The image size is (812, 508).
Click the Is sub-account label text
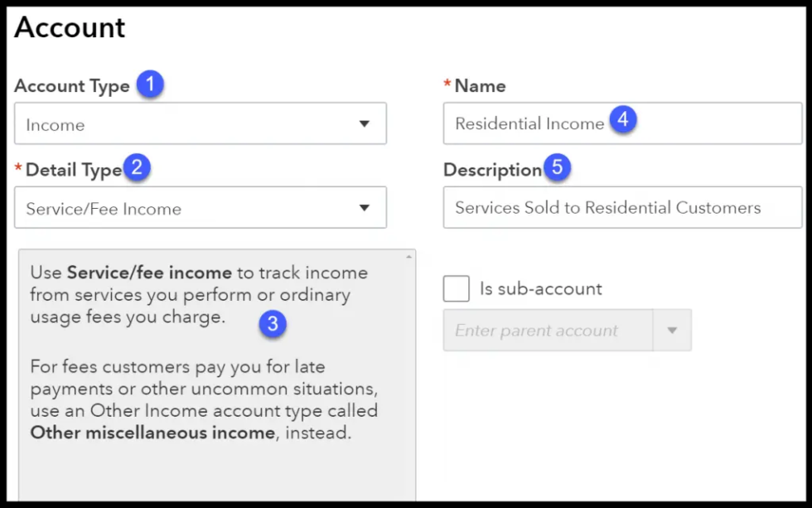click(540, 288)
